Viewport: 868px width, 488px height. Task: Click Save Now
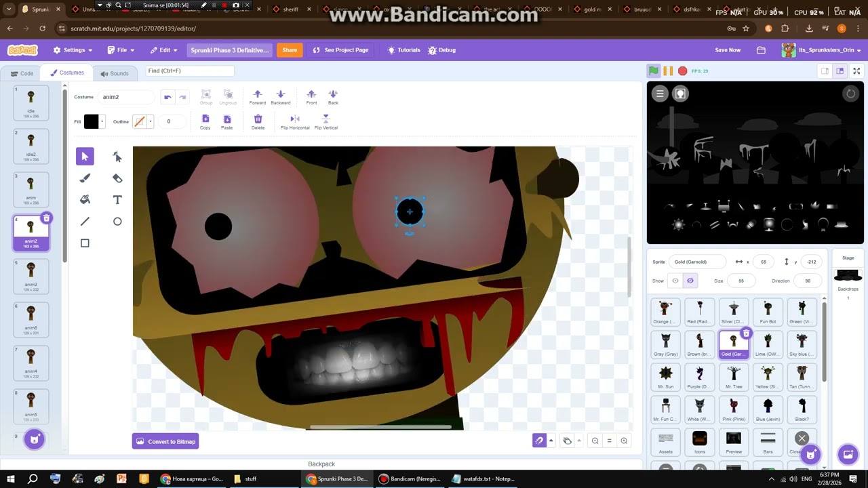(728, 50)
